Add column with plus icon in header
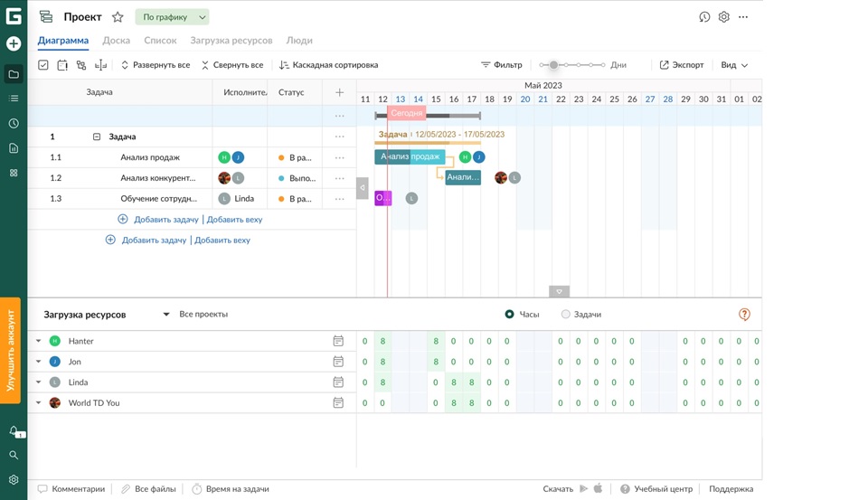 pyautogui.click(x=339, y=92)
